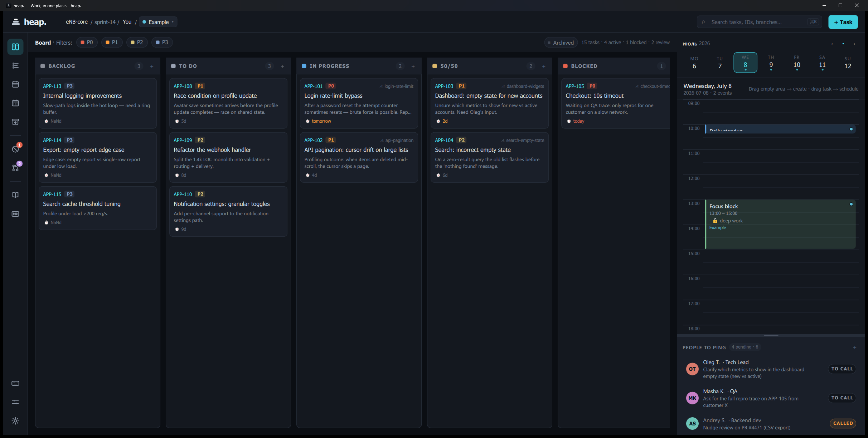Viewport: 868px width, 438px height.
Task: Select Monday 6 in week strip
Action: tap(694, 63)
